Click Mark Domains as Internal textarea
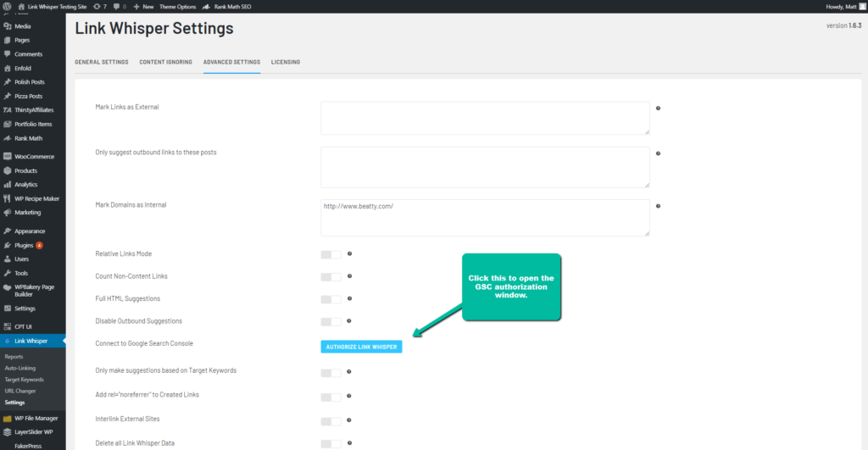Viewport: 868px width, 450px height. coord(485,218)
